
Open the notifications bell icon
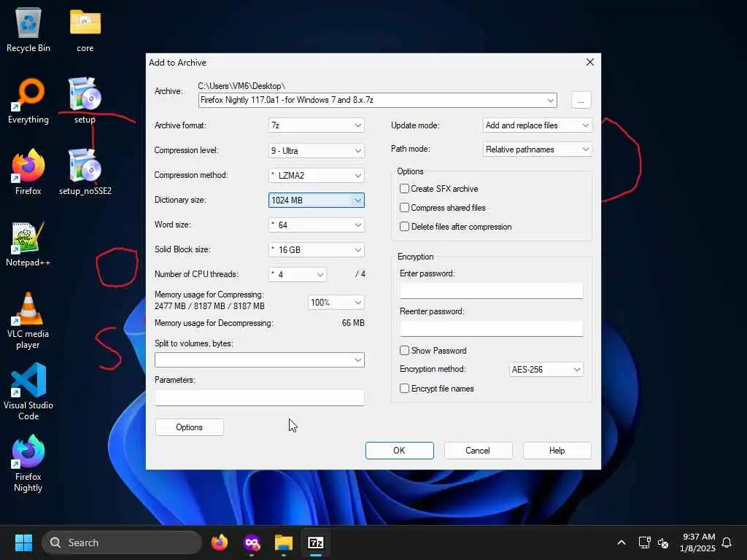click(727, 542)
